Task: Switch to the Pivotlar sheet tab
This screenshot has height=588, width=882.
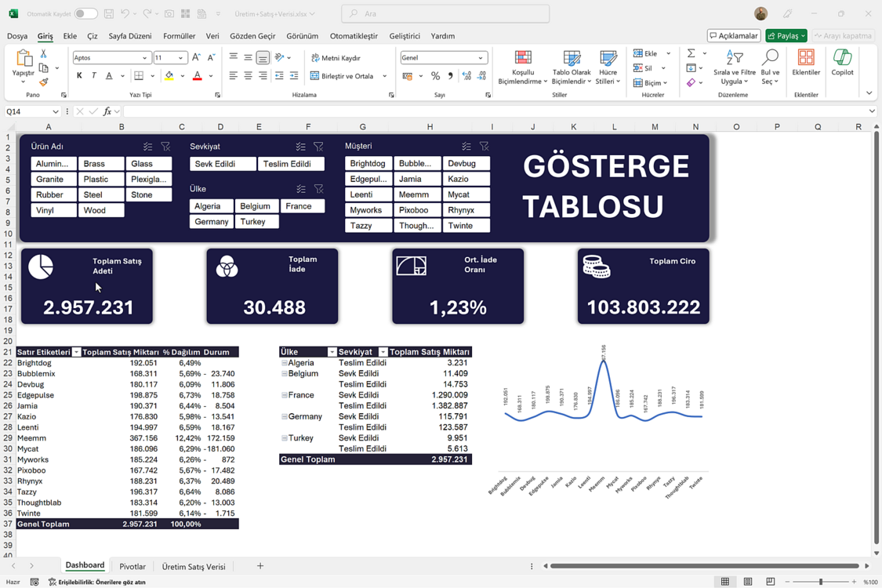Action: click(132, 567)
